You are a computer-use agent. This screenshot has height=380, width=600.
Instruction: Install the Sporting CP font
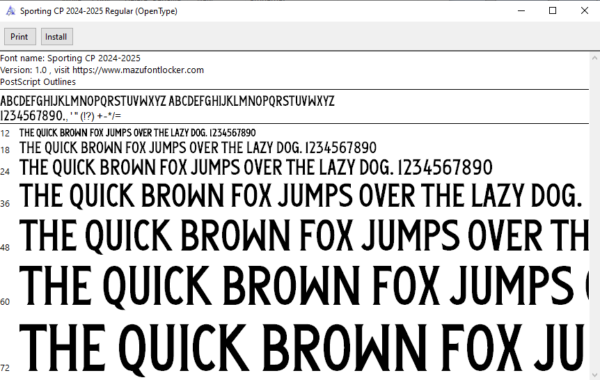coord(57,37)
